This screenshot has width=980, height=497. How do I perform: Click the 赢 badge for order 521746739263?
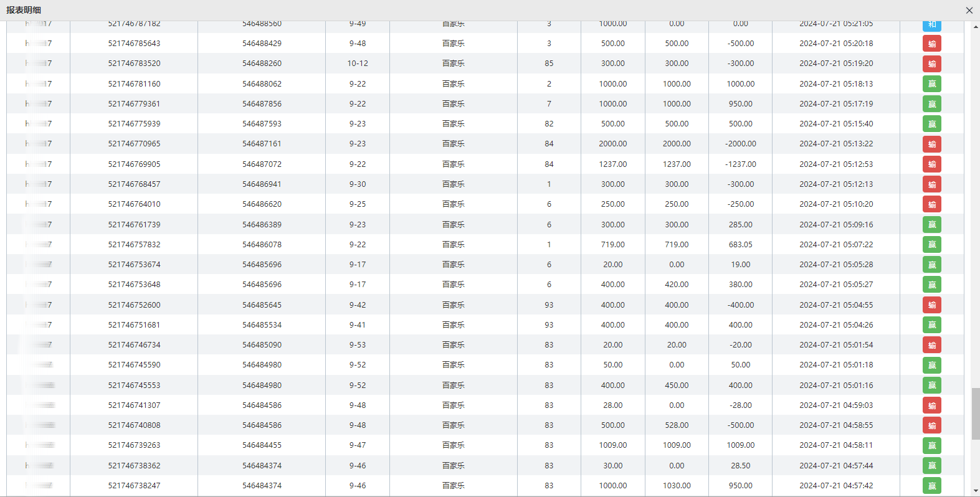(x=931, y=445)
